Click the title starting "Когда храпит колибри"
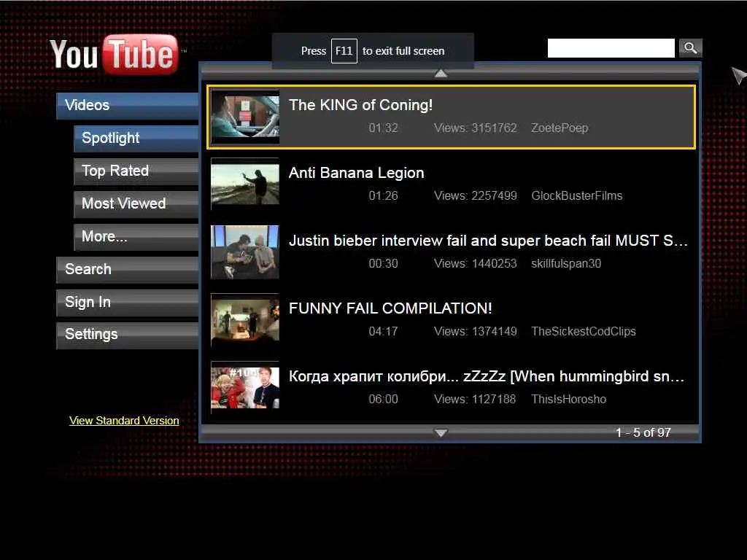 coord(487,377)
